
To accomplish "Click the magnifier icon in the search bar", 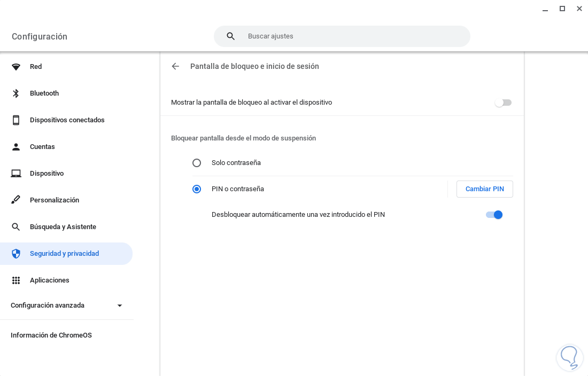I will point(231,36).
